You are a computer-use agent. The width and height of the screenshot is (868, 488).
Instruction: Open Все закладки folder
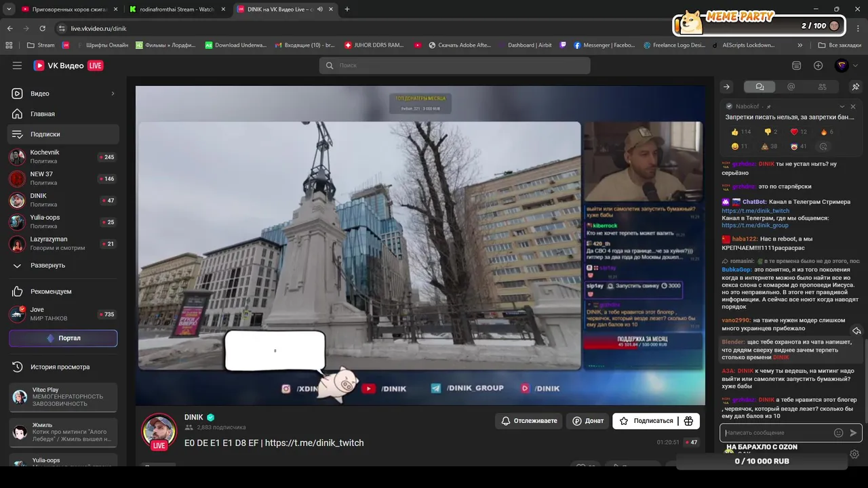pos(840,45)
